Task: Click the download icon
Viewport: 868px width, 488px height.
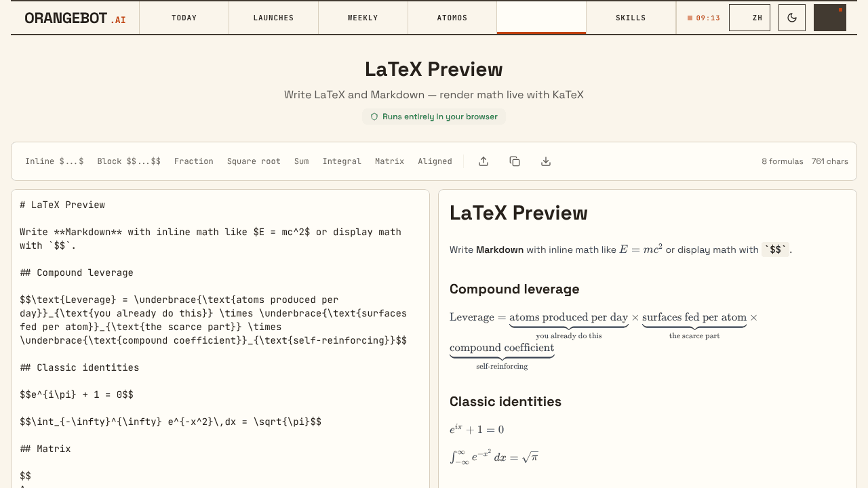Action: (x=546, y=161)
